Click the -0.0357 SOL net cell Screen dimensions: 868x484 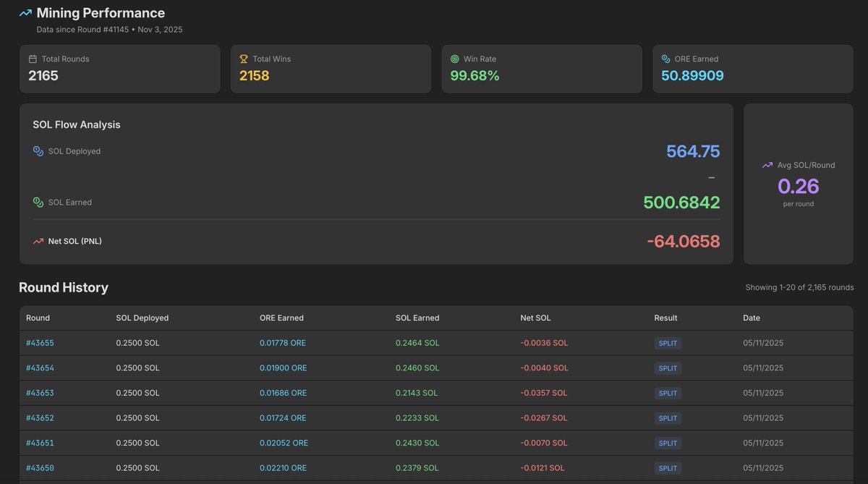(x=544, y=393)
